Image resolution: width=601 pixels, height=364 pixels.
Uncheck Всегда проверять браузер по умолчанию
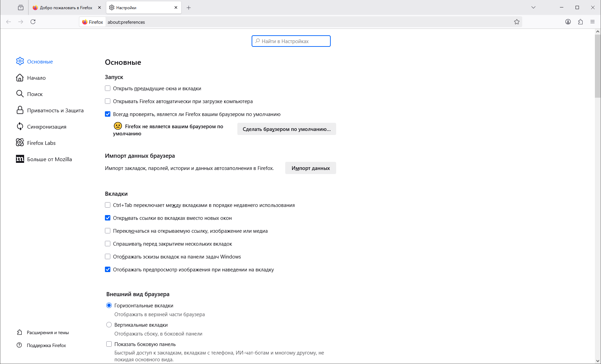(x=108, y=114)
